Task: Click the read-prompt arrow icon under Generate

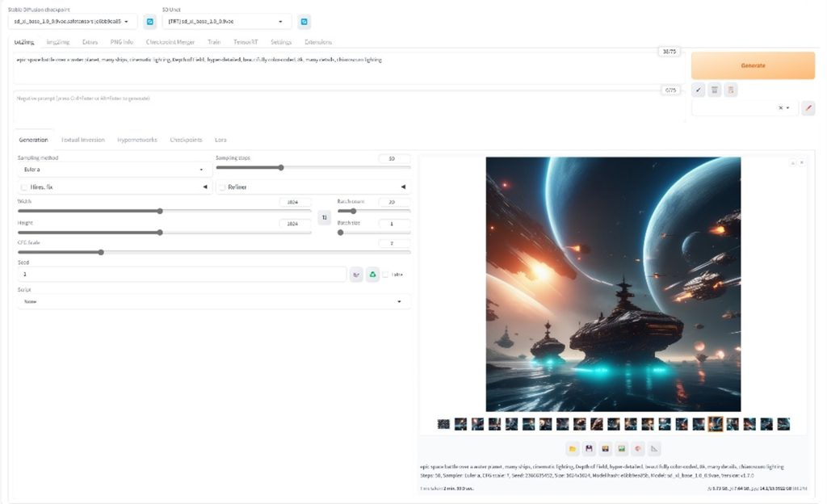Action: coord(699,90)
